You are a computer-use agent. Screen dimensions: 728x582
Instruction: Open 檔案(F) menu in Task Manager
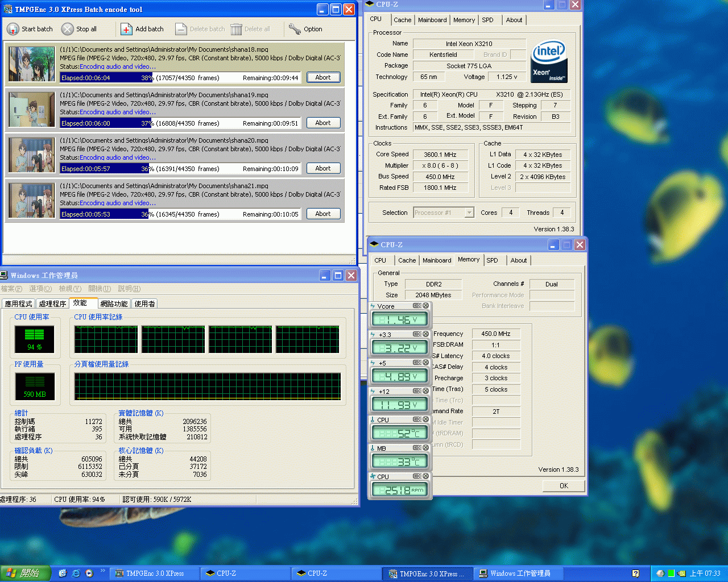(x=11, y=289)
